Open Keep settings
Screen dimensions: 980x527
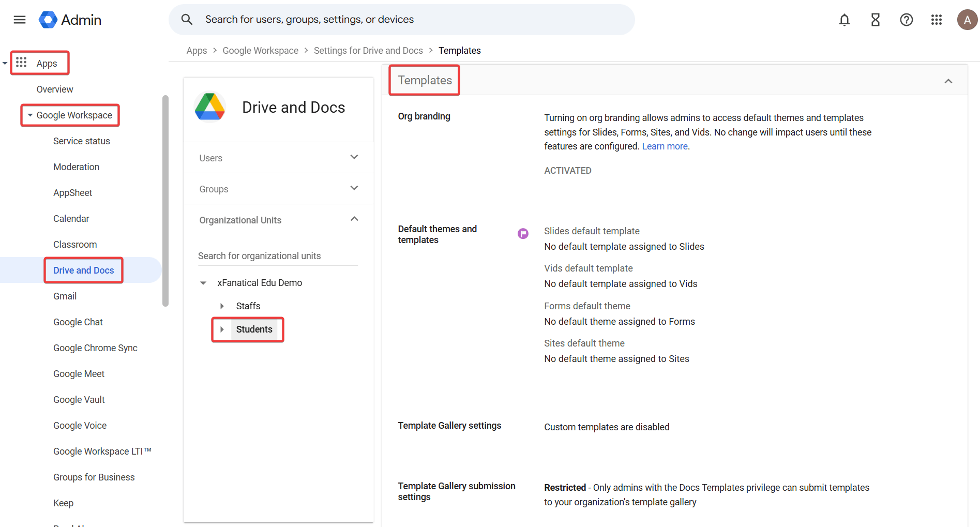tap(63, 503)
